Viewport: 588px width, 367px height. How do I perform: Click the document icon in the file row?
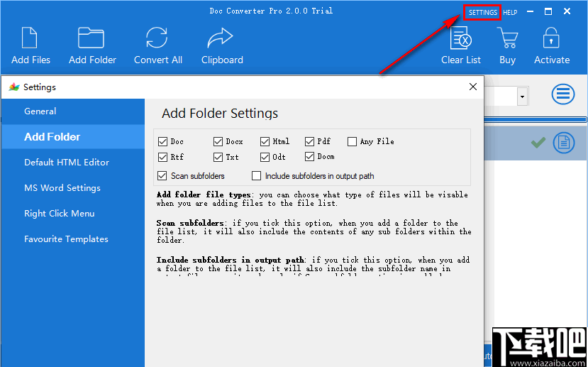564,143
